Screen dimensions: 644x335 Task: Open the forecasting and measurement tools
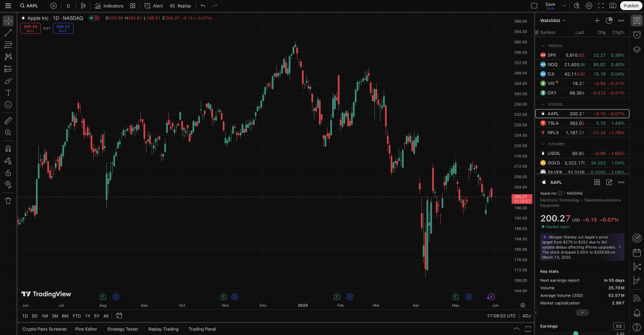[8, 69]
